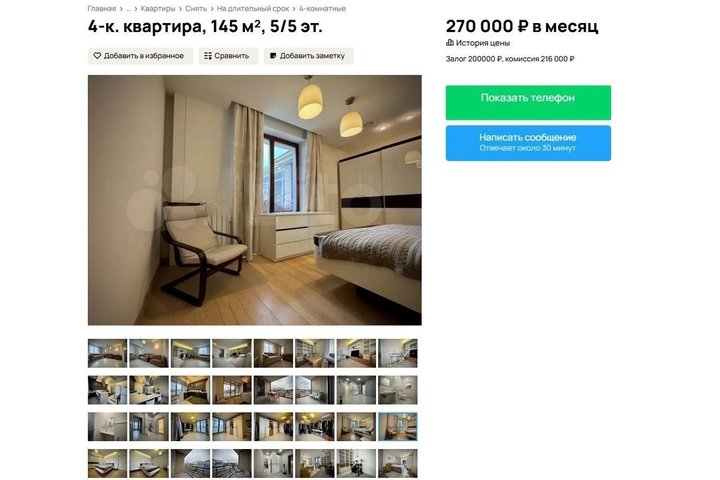Screen dimensions: 720x480
Task: Go to the Снять breadcrumb
Action: tap(196, 8)
